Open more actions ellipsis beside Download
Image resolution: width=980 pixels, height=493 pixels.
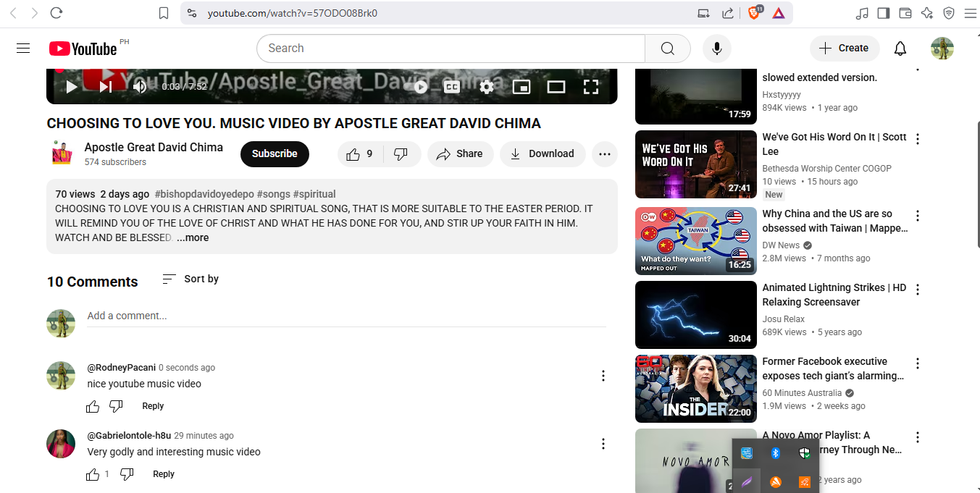coord(605,153)
